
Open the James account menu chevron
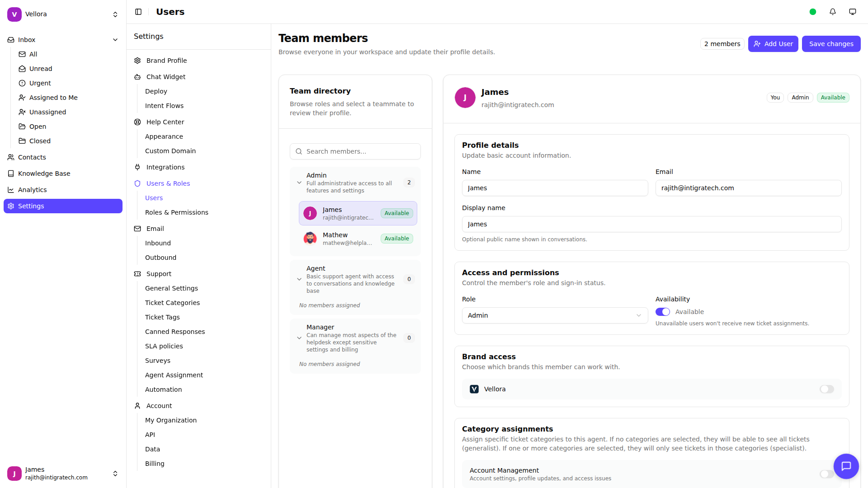pos(115,474)
